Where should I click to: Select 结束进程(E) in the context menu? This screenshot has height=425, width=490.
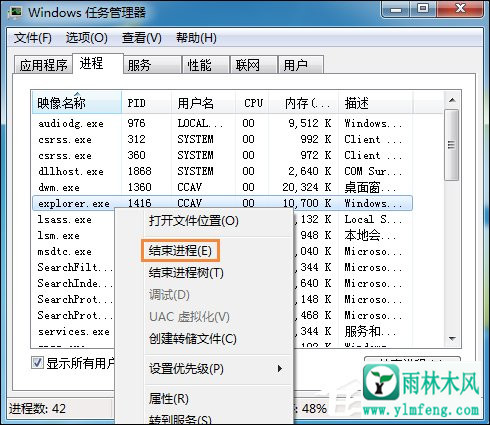point(180,250)
